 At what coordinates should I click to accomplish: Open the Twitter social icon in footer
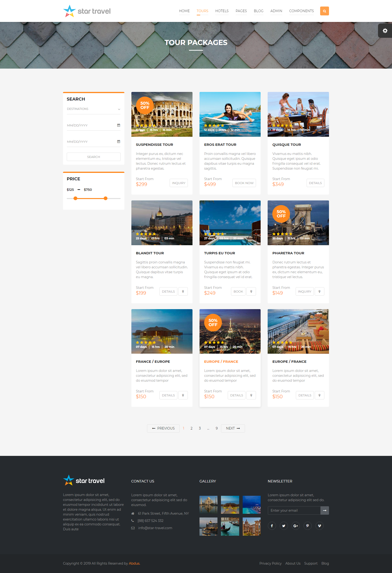coord(283,526)
